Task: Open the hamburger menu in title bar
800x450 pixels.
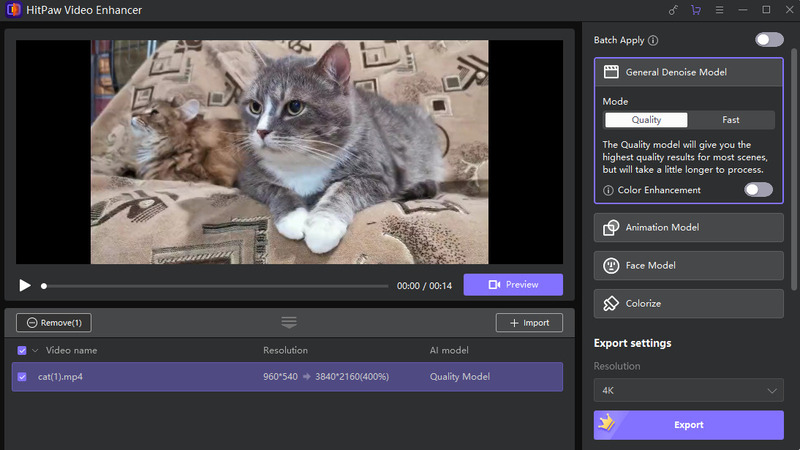Action: coord(719,10)
